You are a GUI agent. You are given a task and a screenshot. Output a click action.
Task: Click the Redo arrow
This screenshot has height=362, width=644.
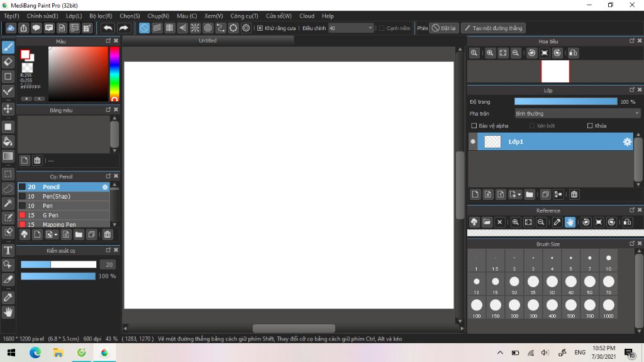(x=123, y=28)
